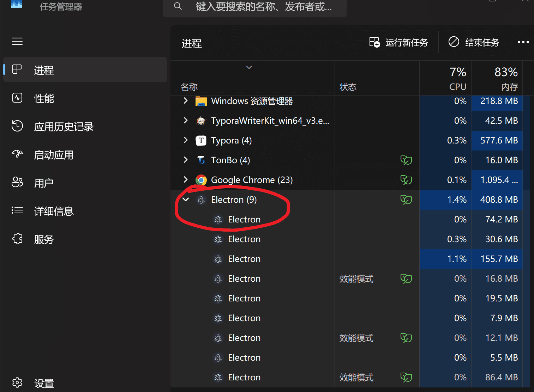Expand the Typora (4) process group

pyautogui.click(x=186, y=140)
